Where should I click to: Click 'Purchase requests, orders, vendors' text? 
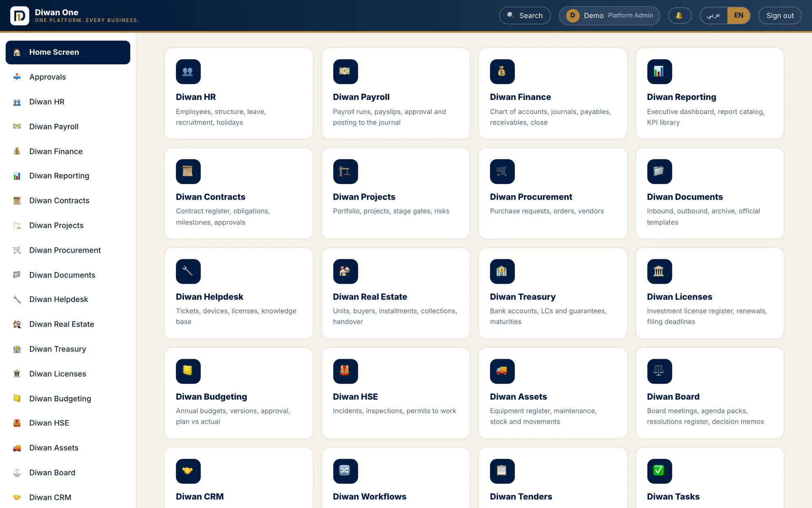tap(546, 211)
